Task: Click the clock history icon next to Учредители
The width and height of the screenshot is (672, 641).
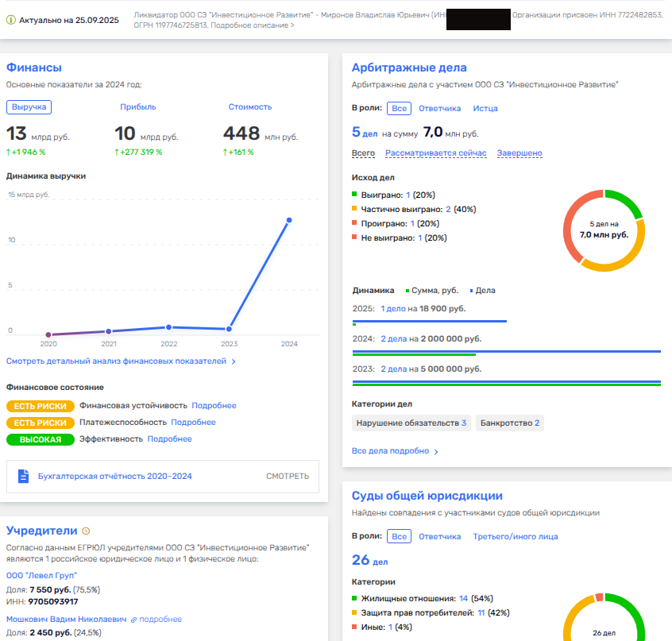Action: coord(87,531)
